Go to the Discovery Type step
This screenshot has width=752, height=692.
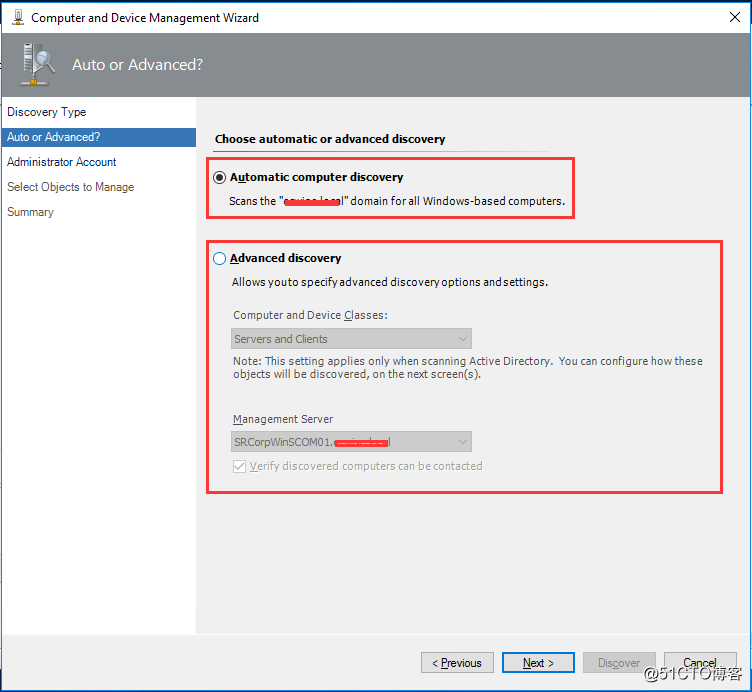(47, 112)
